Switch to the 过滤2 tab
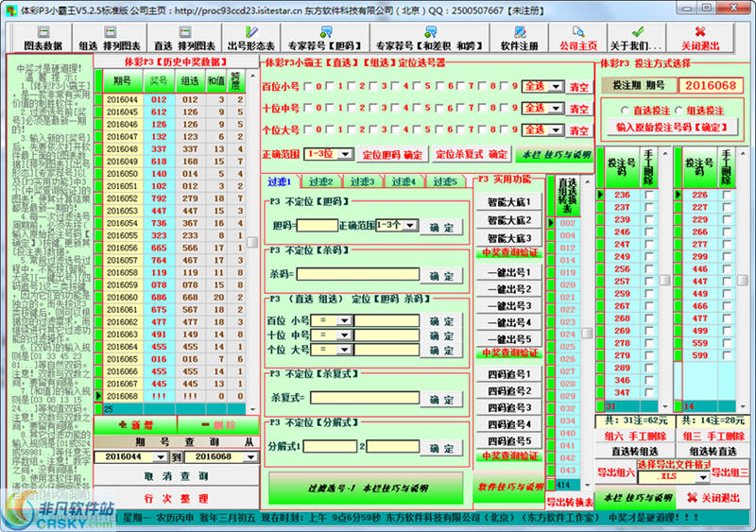The height and width of the screenshot is (532, 756). pos(321,181)
